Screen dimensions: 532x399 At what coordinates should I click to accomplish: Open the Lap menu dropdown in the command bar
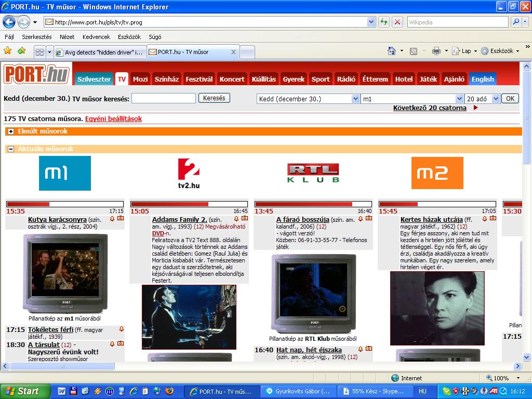[x=464, y=51]
